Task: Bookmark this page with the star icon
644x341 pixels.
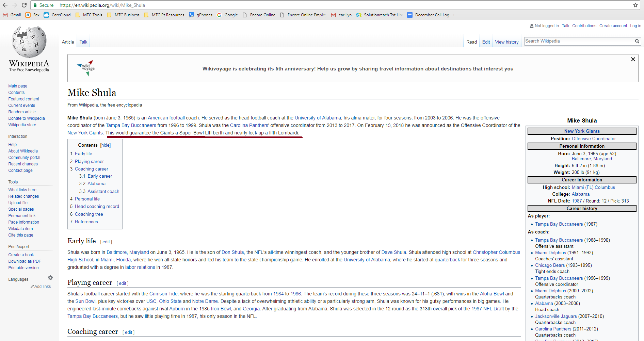Action: tap(635, 5)
